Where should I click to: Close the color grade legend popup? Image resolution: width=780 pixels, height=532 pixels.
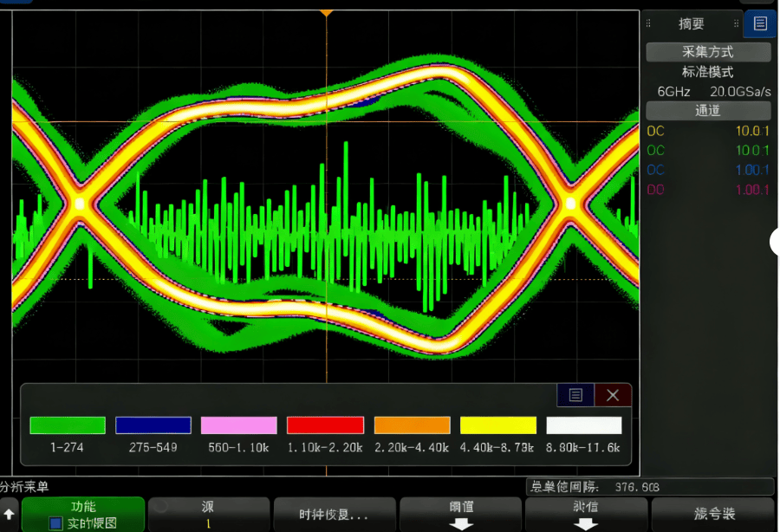[613, 395]
